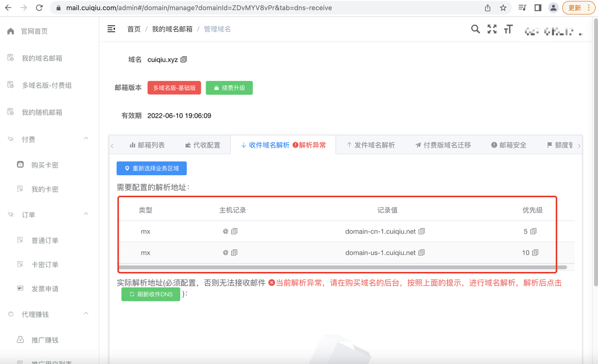Click the green 续费升级 button

(x=229, y=88)
